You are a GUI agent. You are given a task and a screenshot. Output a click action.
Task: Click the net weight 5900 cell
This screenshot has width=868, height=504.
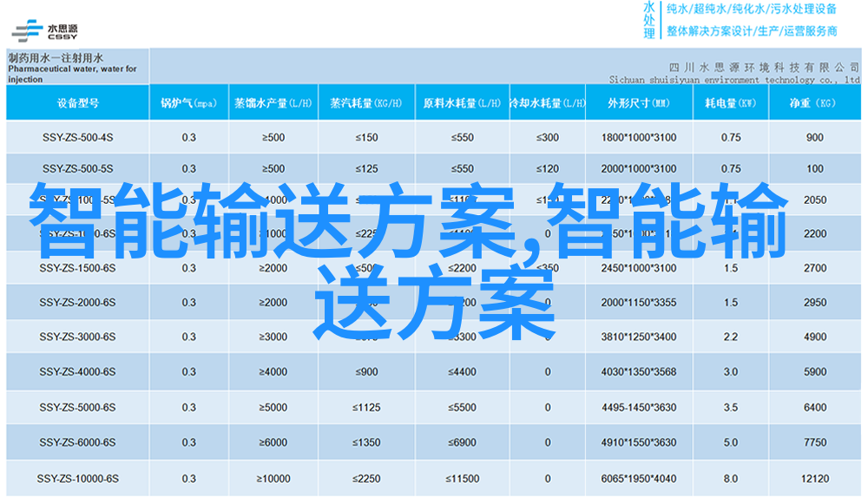(x=815, y=372)
